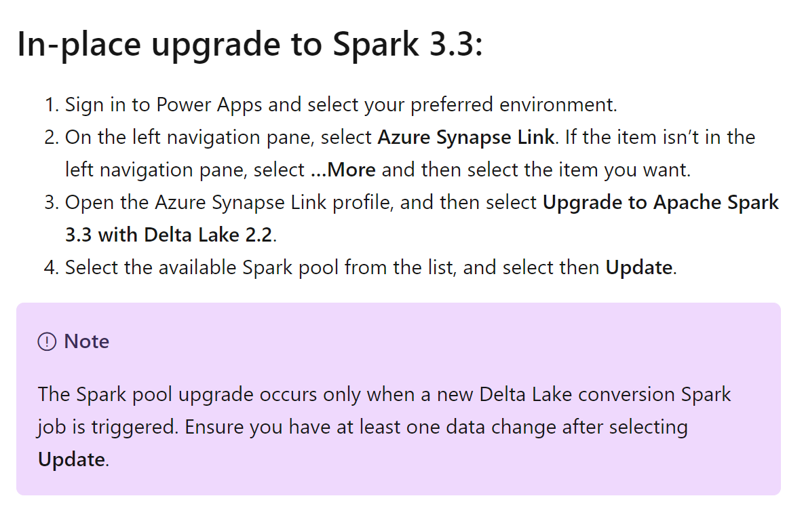Click the bold "Update" in the note
This screenshot has height=532, width=804.
(71, 459)
